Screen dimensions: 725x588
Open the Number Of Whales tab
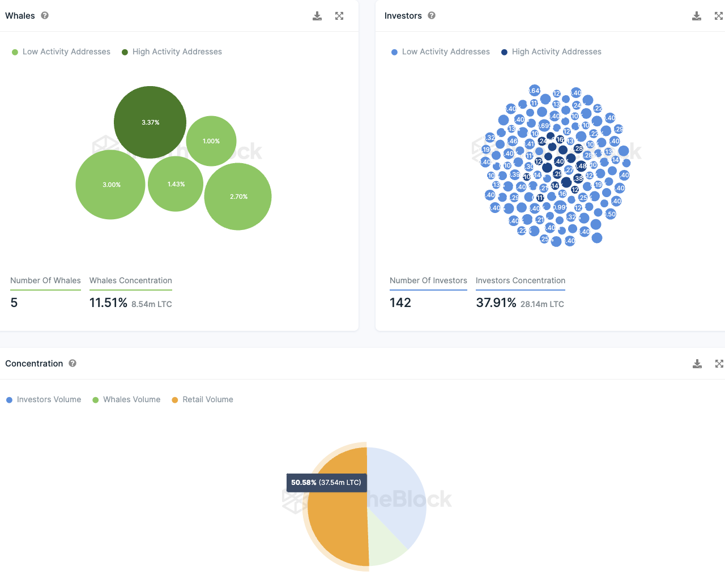tap(45, 280)
